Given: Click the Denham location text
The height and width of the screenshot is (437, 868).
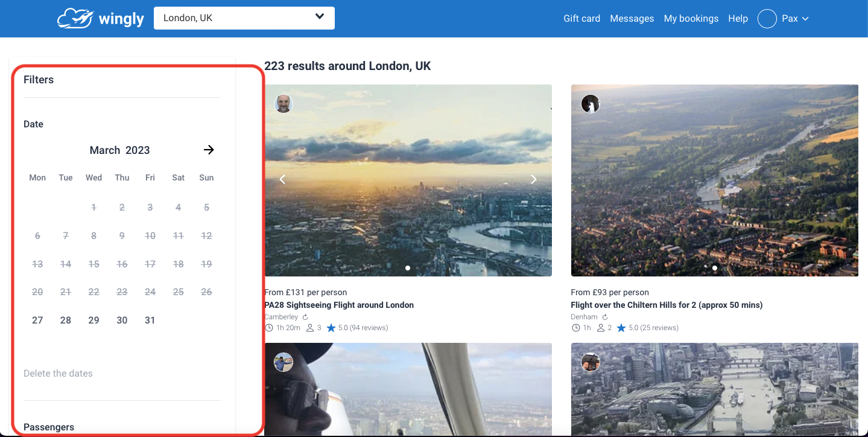Looking at the screenshot, I should click(x=584, y=317).
